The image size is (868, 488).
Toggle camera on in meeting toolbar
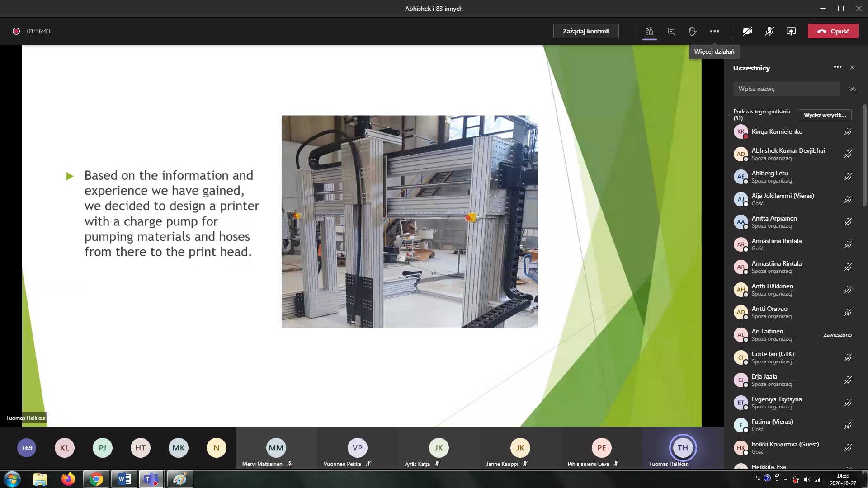coord(748,31)
